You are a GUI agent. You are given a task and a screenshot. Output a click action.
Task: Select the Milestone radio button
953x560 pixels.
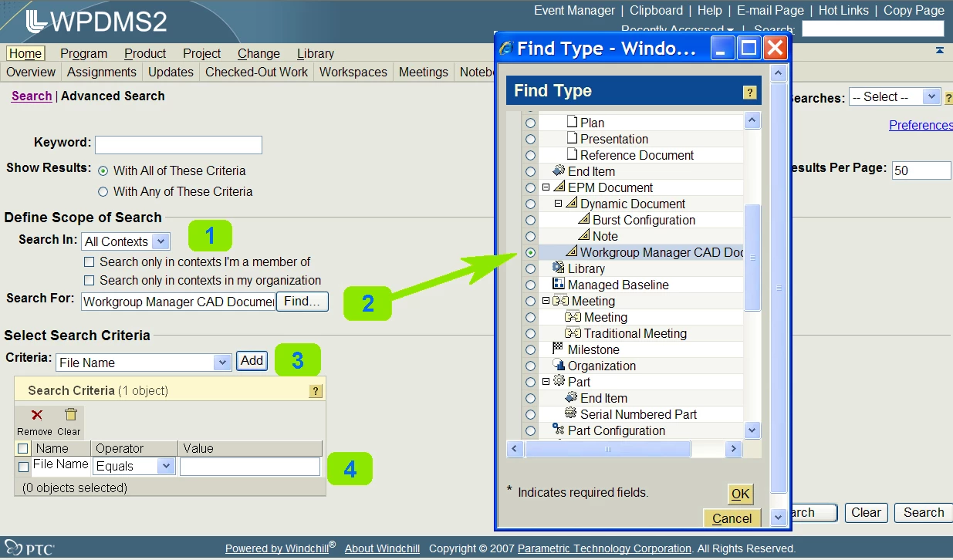tap(530, 349)
